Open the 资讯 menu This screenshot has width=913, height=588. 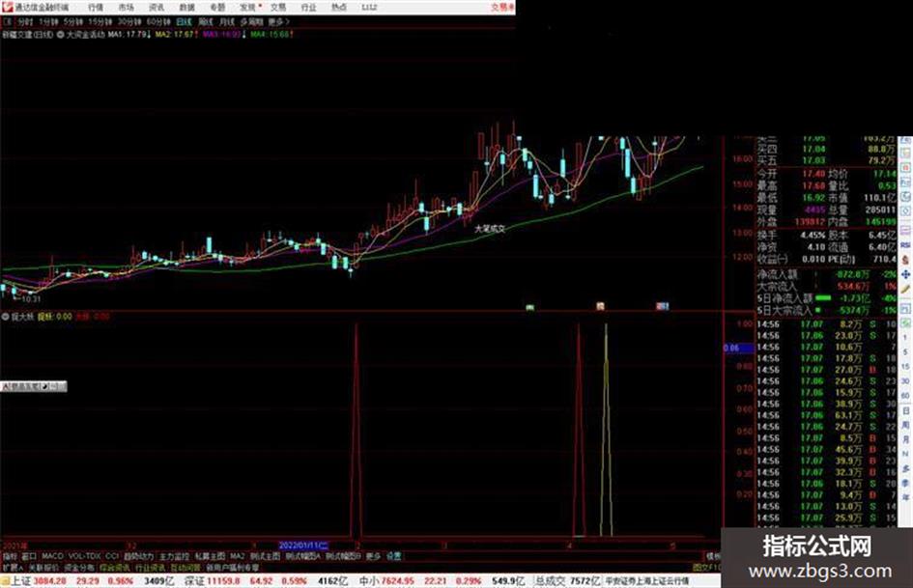[x=157, y=8]
